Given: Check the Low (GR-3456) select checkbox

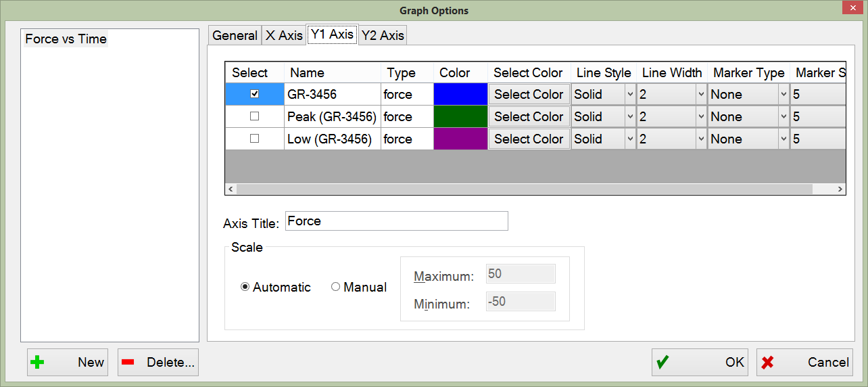Looking at the screenshot, I should pyautogui.click(x=255, y=139).
